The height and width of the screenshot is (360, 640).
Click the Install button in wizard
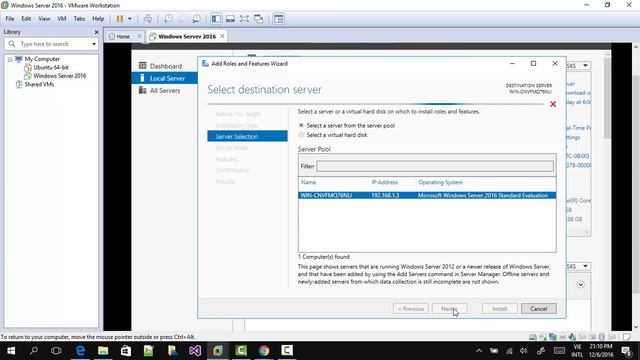point(500,309)
